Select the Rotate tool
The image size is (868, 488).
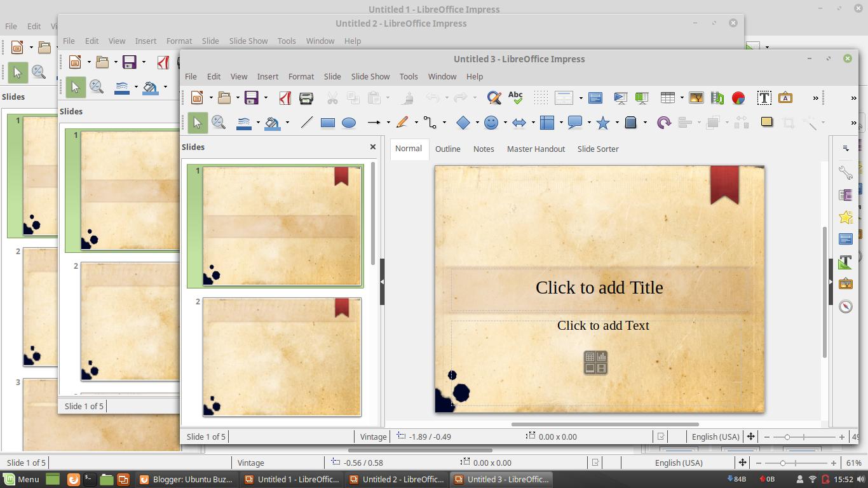point(663,123)
